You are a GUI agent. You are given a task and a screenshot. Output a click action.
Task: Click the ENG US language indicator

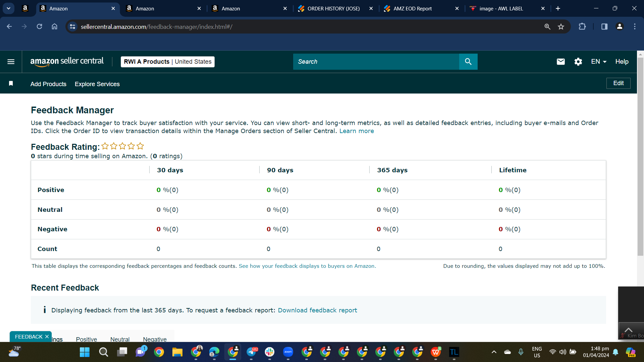coord(537,352)
